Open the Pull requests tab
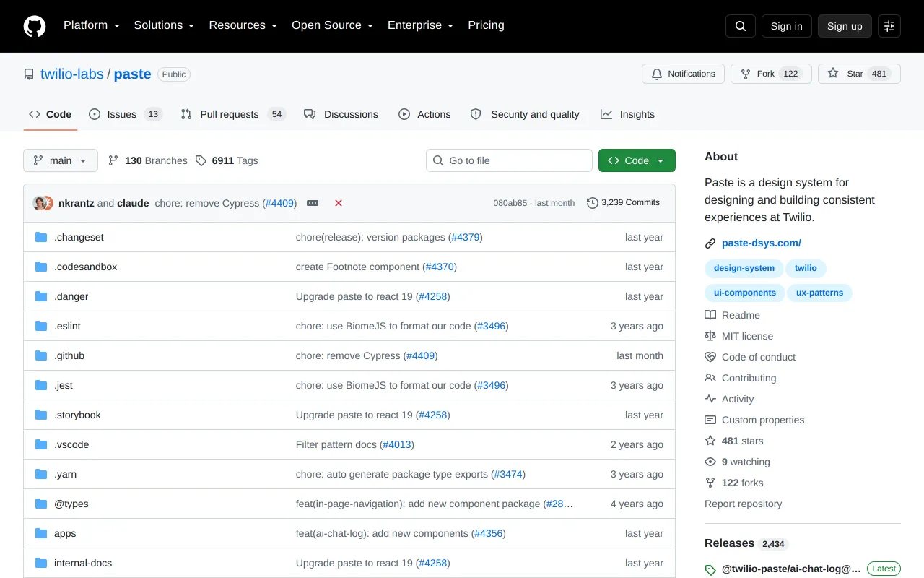 point(233,114)
